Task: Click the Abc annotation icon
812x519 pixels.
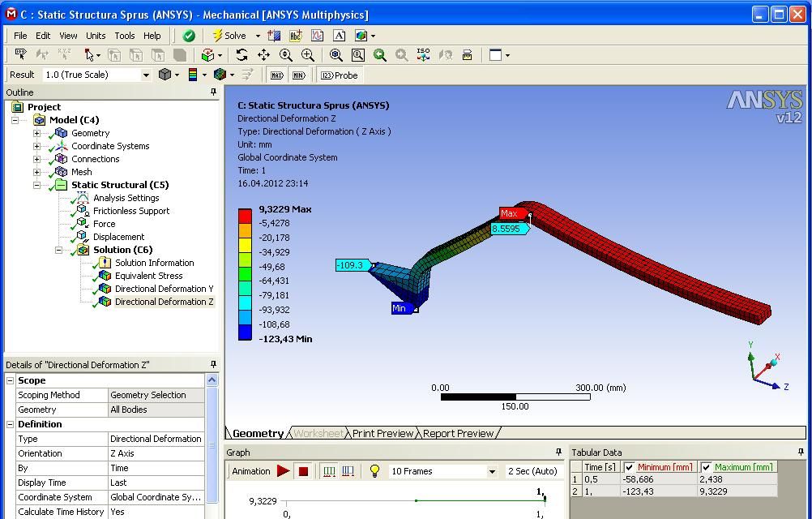Action: coord(296,36)
